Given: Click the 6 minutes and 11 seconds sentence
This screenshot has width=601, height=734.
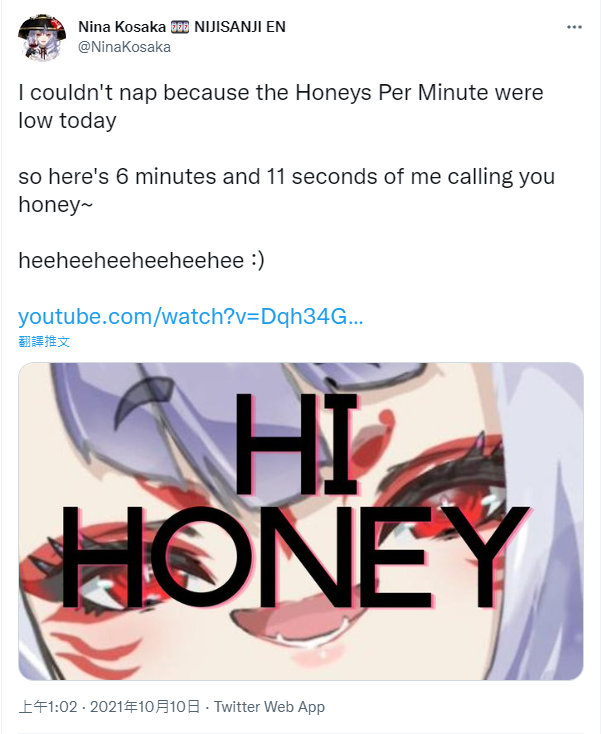Looking at the screenshot, I should [286, 190].
